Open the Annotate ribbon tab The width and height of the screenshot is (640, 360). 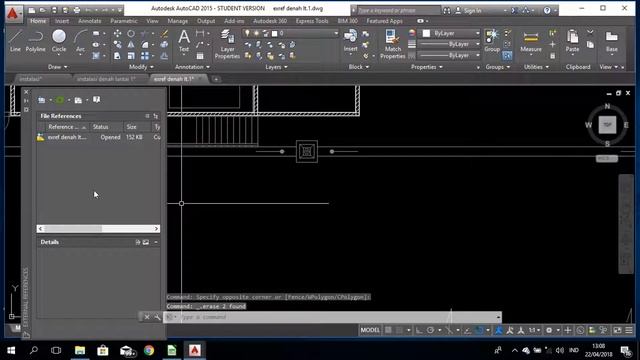click(89, 21)
